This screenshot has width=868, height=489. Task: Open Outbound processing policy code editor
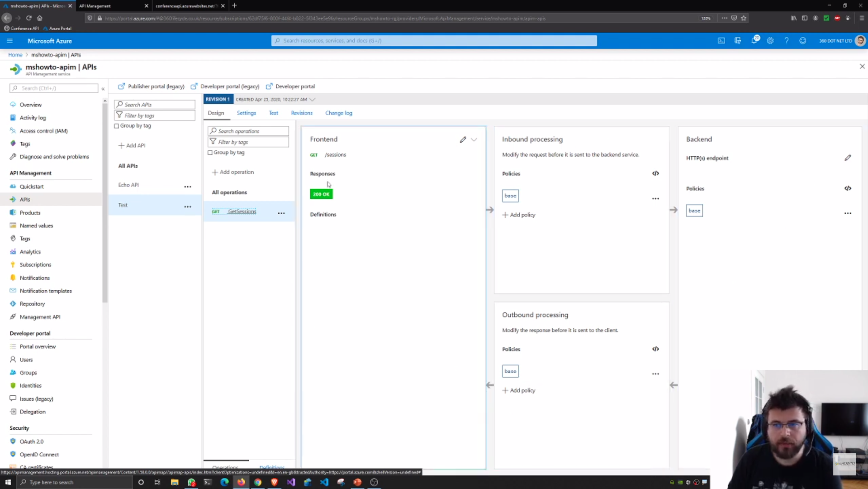coord(655,349)
